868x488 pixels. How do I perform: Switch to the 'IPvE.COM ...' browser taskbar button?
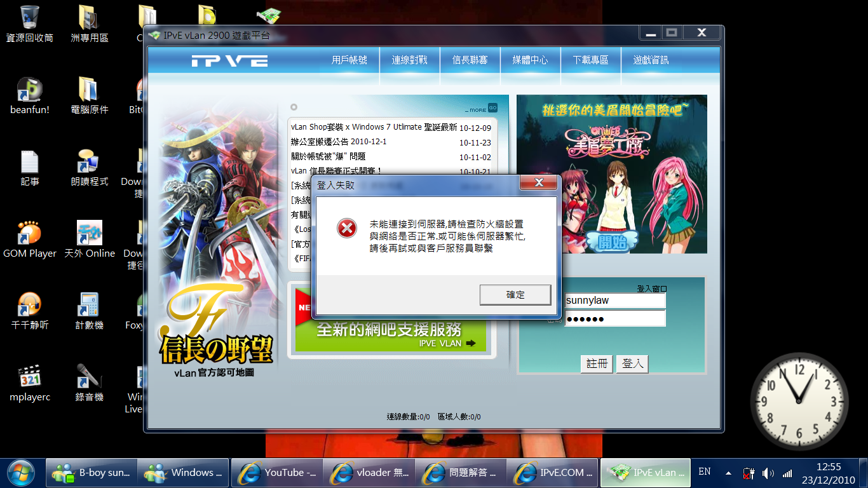pyautogui.click(x=553, y=473)
